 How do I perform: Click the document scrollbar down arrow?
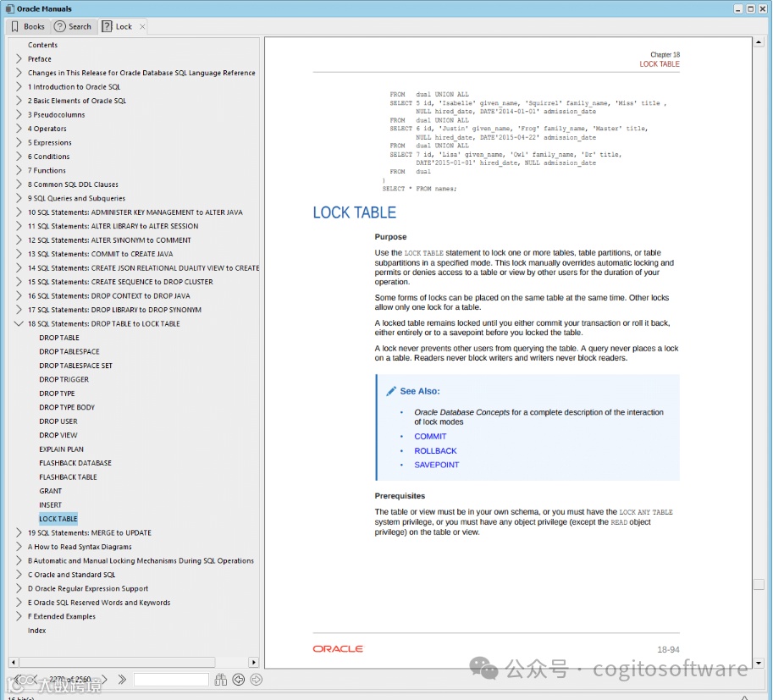pyautogui.click(x=759, y=663)
